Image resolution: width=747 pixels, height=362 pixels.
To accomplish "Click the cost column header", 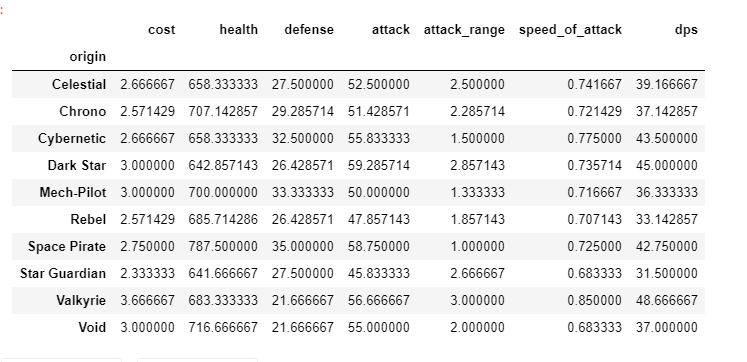I will [x=162, y=30].
